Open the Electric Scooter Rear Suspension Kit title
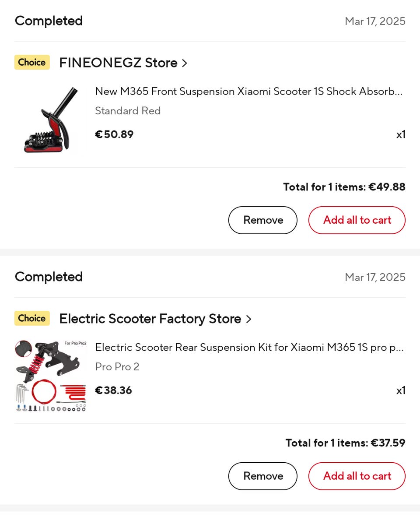The width and height of the screenshot is (420, 517). coord(249,348)
